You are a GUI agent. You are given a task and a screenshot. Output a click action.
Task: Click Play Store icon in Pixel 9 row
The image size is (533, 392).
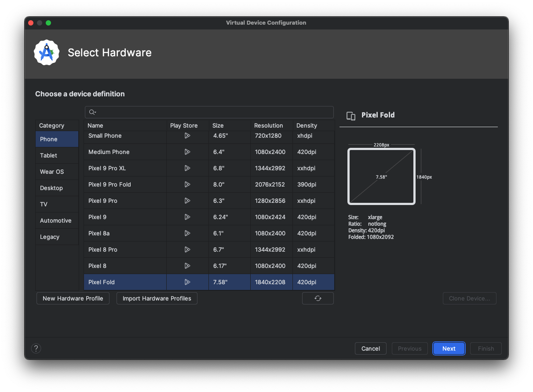(x=187, y=217)
